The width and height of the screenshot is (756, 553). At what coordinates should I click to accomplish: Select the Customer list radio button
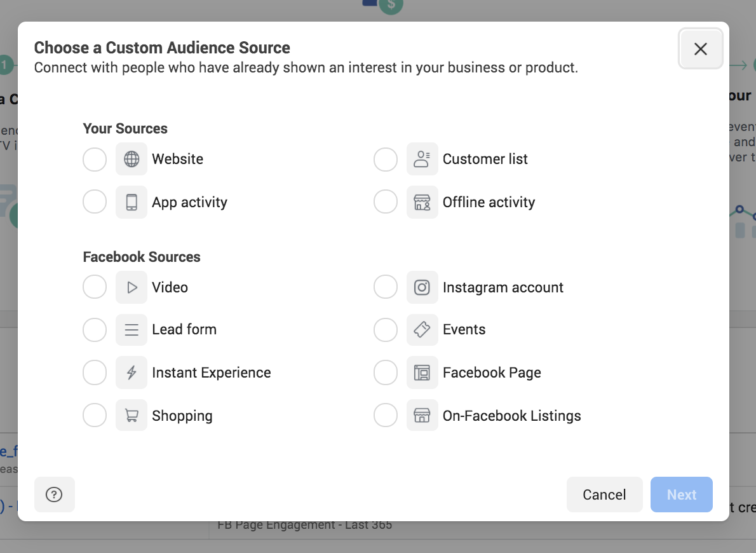386,159
